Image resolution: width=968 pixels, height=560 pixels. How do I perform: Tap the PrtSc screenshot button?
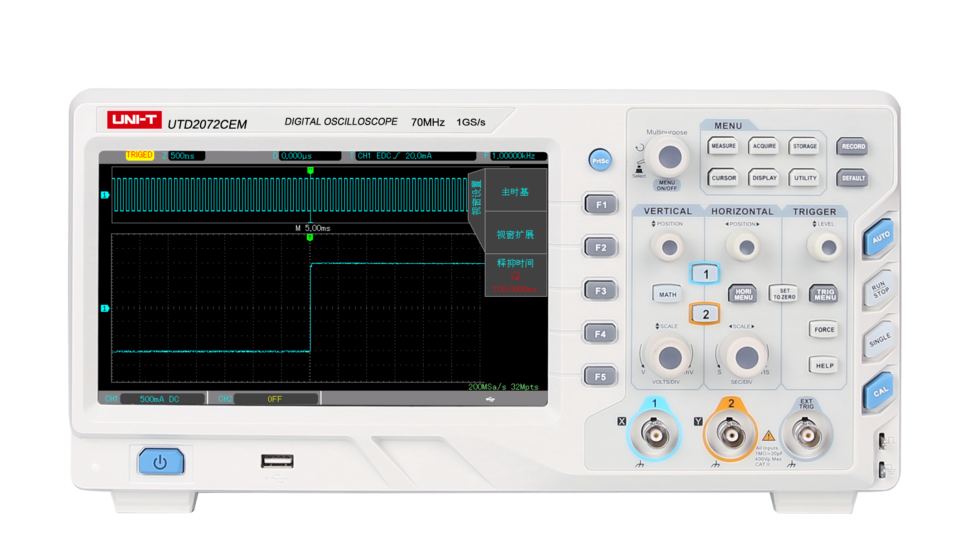pos(600,160)
